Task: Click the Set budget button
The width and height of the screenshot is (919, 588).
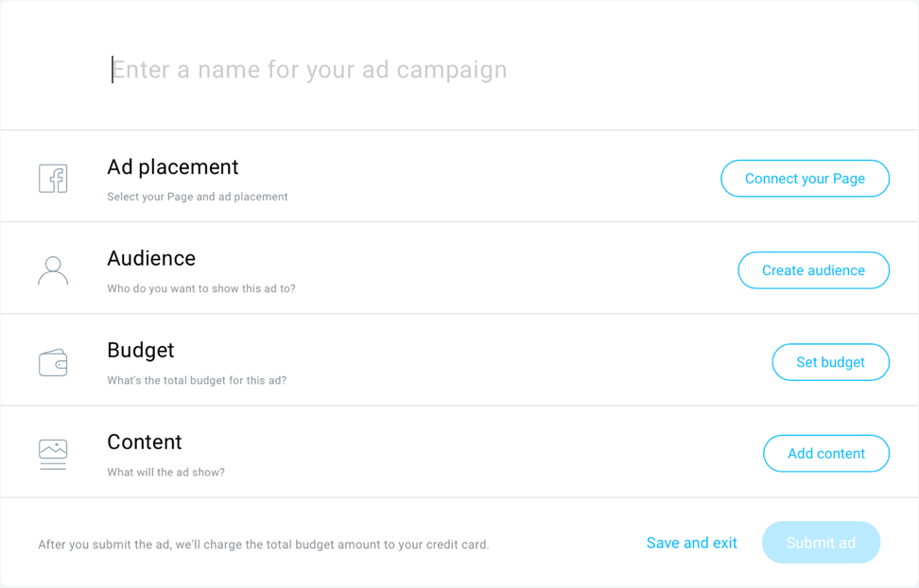Action: coord(830,362)
